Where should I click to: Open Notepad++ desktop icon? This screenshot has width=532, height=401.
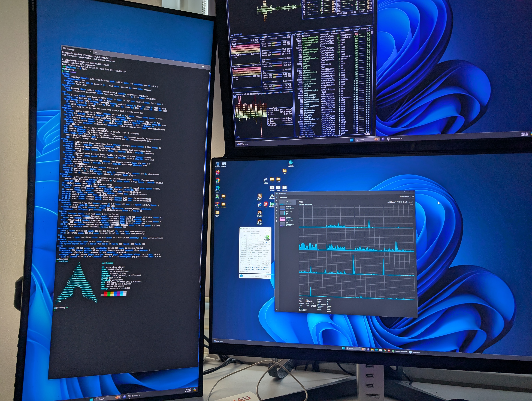[x=217, y=197]
